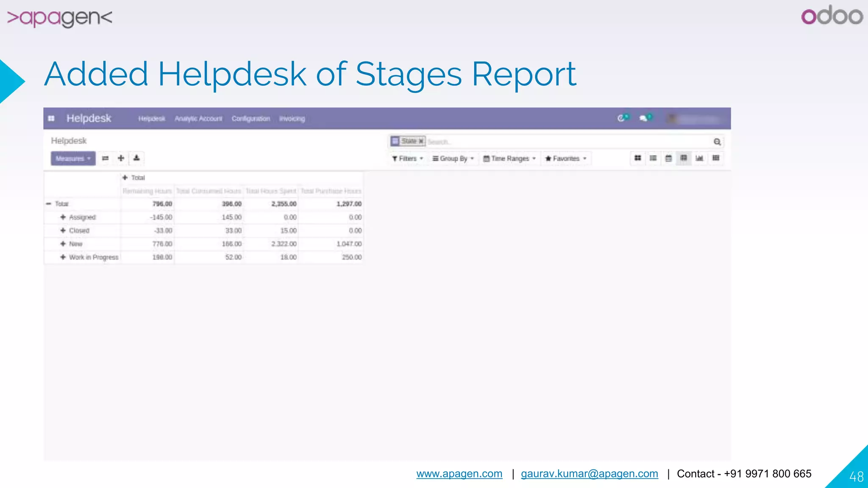The height and width of the screenshot is (488, 868).
Task: Open the Analytic Account menu
Action: point(198,119)
